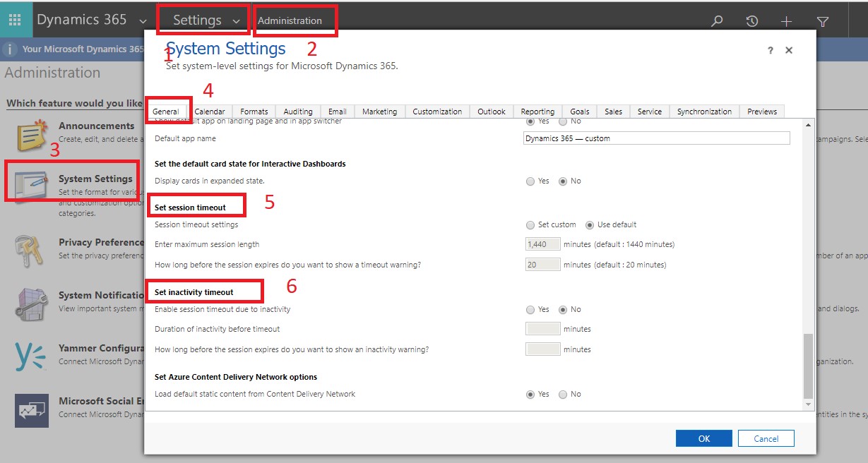Open the Auditing tab
868x463 pixels.
click(x=298, y=112)
